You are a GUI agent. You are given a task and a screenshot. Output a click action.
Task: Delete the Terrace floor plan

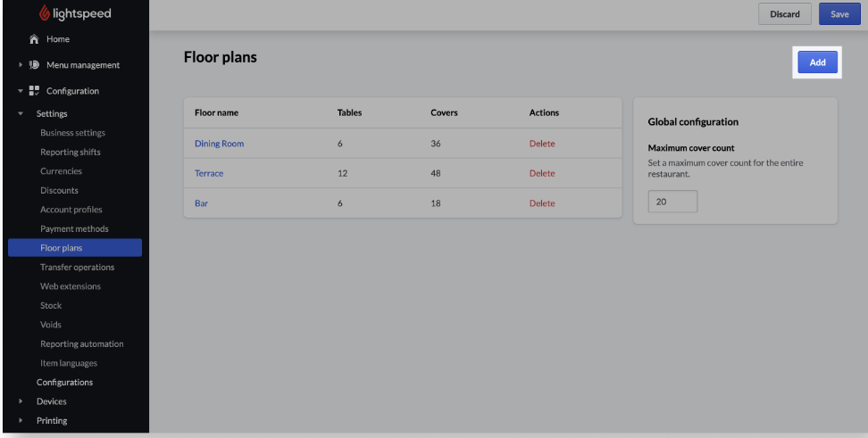pyautogui.click(x=542, y=173)
